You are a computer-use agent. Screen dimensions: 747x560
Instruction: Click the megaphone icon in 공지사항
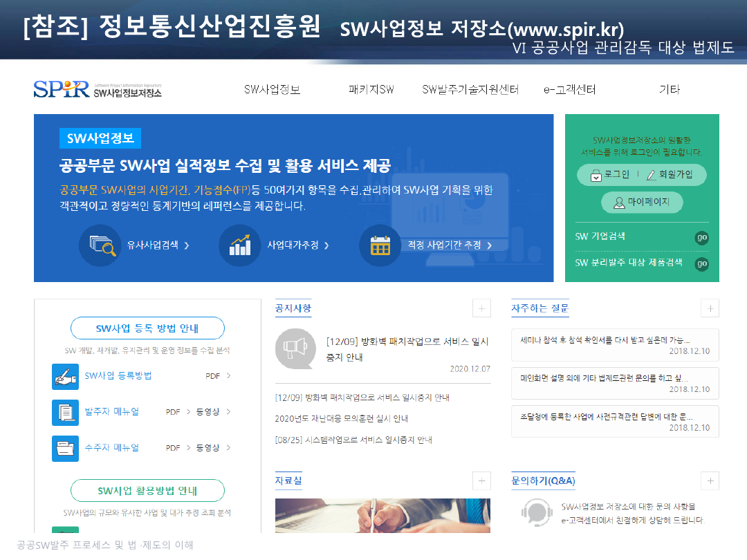click(295, 348)
